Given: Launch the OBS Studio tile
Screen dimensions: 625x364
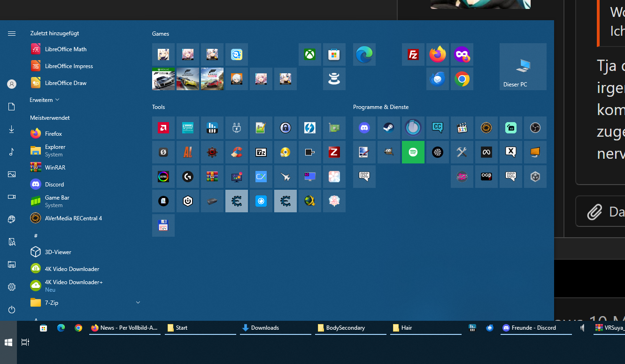Looking at the screenshot, I should pyautogui.click(x=535, y=128).
